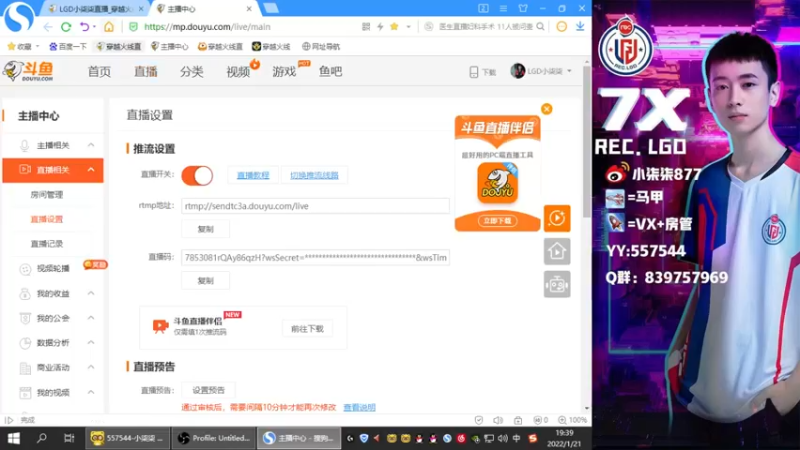Expand 商业活动 sidebar section
Viewport: 800px width, 450px height.
91,367
